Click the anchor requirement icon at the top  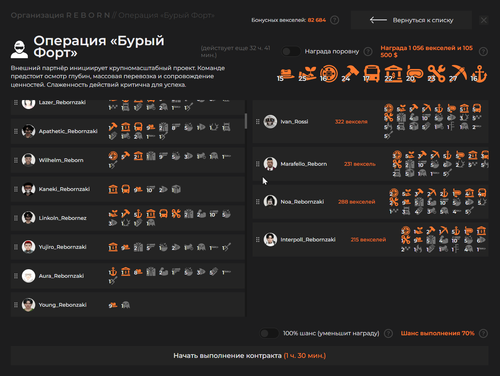click(x=479, y=74)
